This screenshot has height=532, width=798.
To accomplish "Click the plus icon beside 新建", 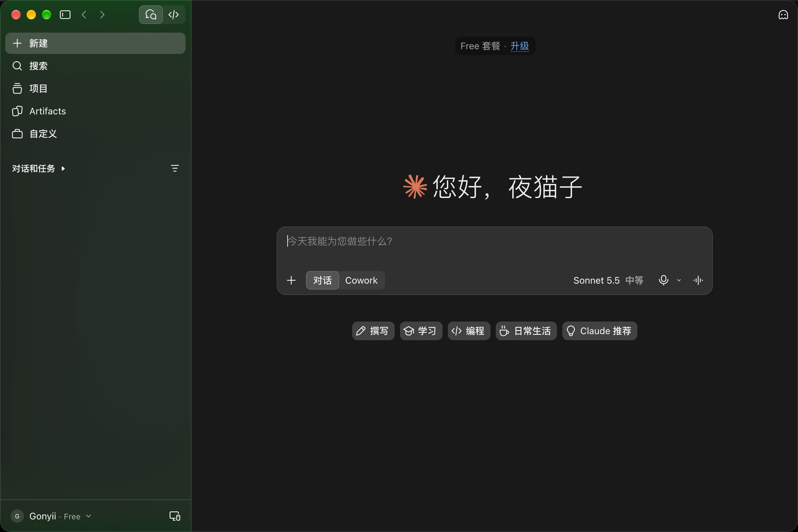I will click(x=17, y=43).
